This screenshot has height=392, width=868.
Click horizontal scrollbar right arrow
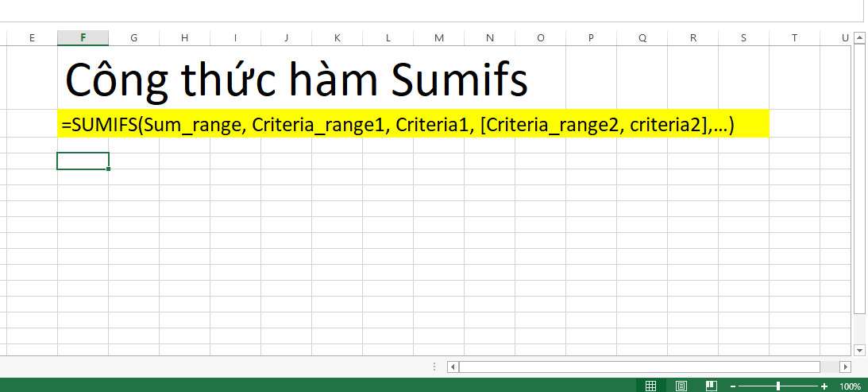845,367
